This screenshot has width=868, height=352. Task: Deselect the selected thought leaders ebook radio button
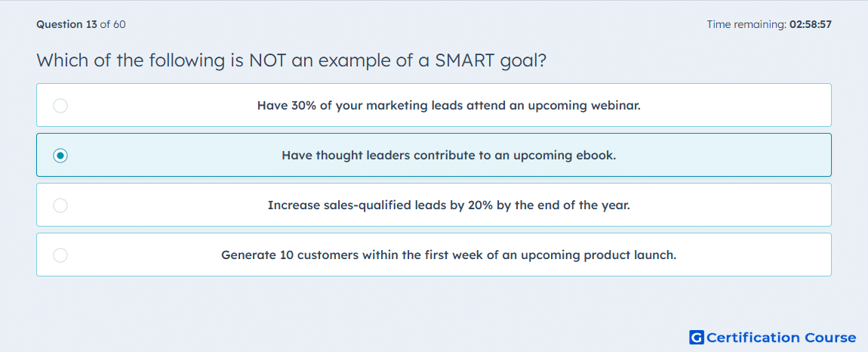tap(60, 155)
